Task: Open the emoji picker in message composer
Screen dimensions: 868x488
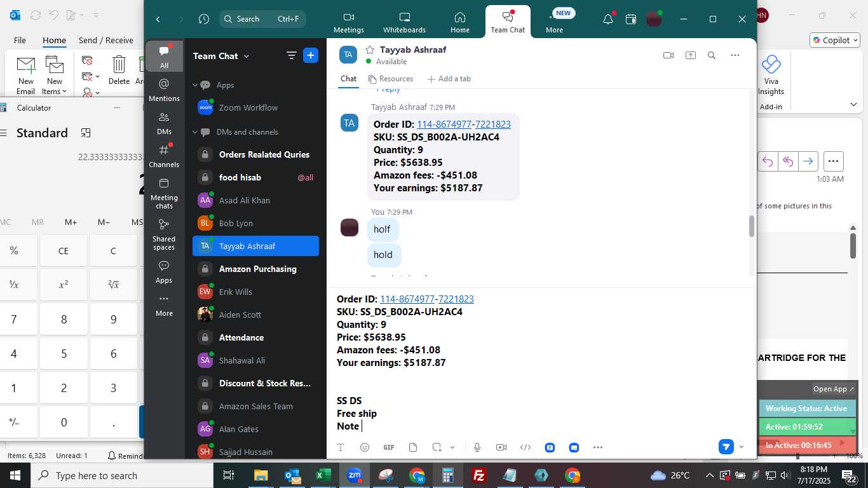Action: click(x=365, y=447)
